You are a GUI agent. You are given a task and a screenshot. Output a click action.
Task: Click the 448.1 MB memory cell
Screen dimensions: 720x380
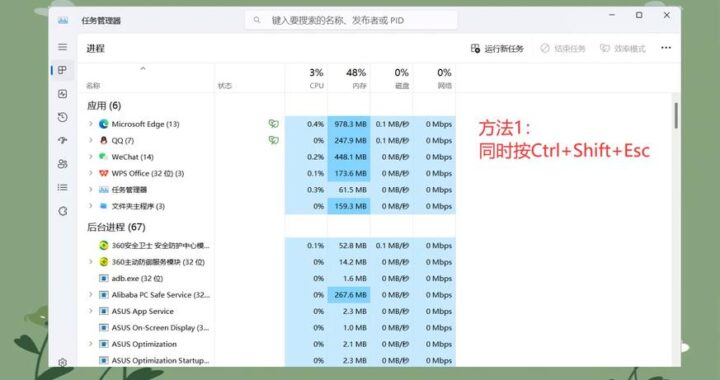coord(349,157)
